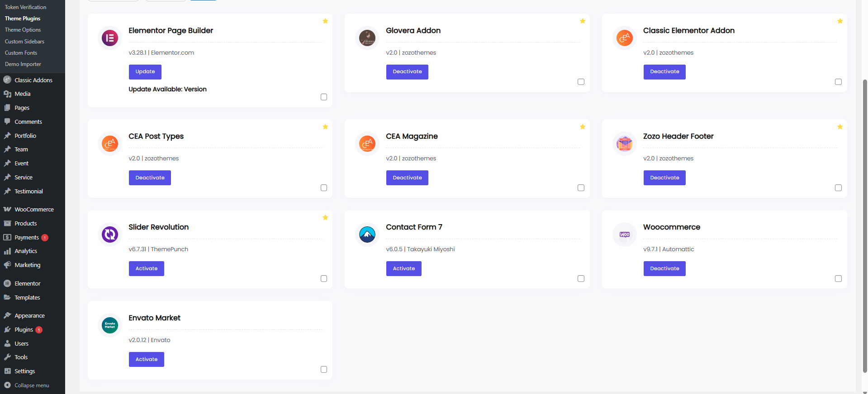Select the Envato Market card checkbox
The width and height of the screenshot is (868, 394).
[324, 370]
